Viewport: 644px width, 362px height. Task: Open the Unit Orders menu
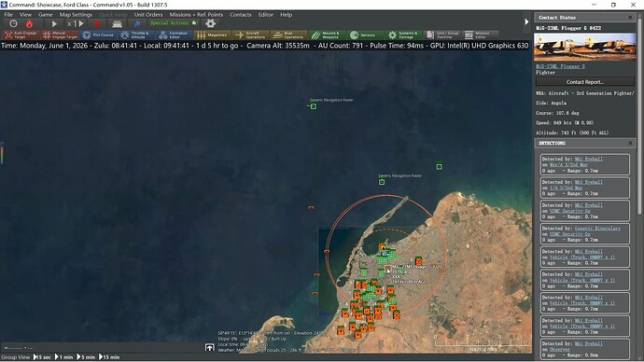(148, 14)
